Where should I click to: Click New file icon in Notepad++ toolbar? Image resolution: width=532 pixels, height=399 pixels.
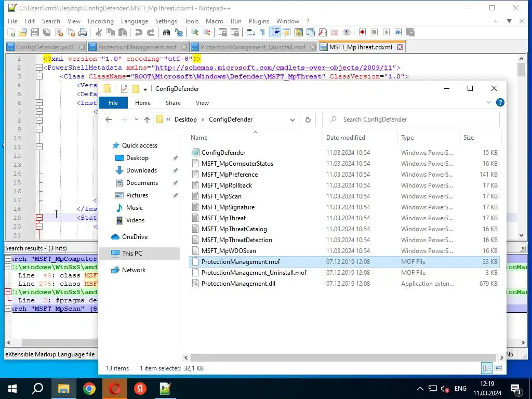(11, 32)
